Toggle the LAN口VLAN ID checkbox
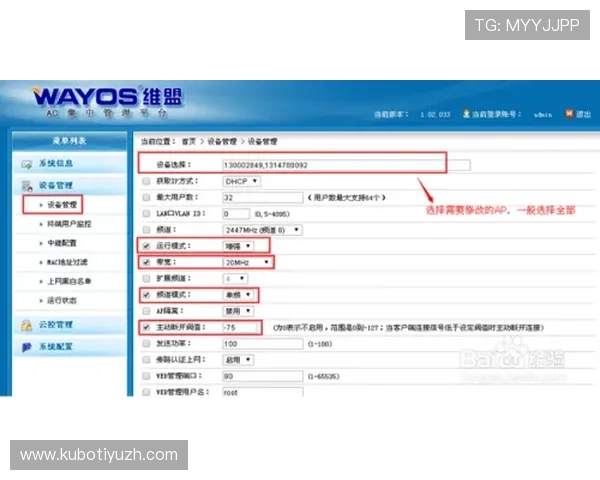 coord(146,213)
